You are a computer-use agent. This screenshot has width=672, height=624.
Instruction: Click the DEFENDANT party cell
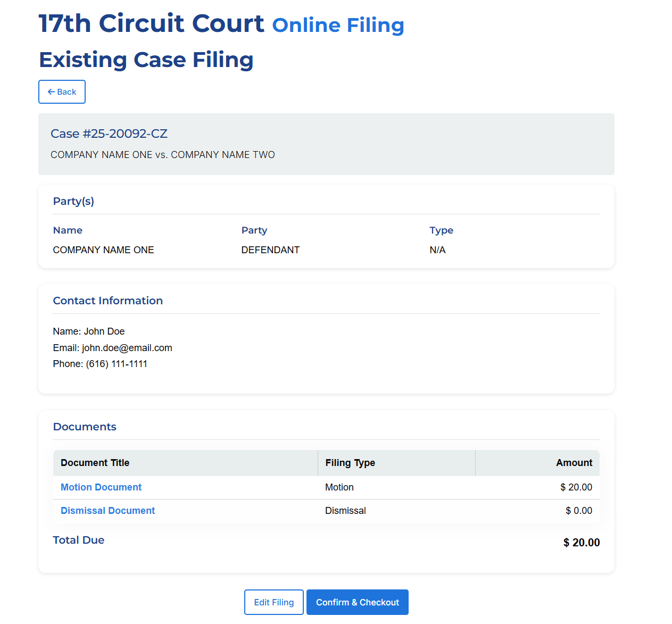click(x=270, y=250)
